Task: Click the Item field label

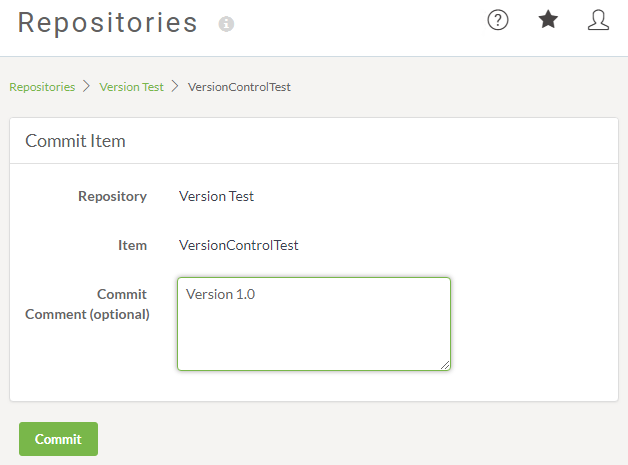Action: point(133,245)
